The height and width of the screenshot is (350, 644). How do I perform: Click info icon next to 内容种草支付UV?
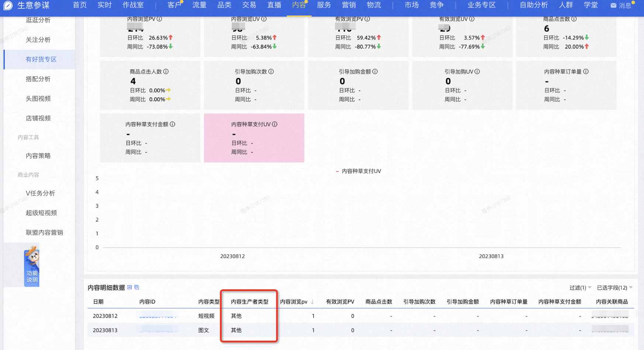click(x=275, y=124)
